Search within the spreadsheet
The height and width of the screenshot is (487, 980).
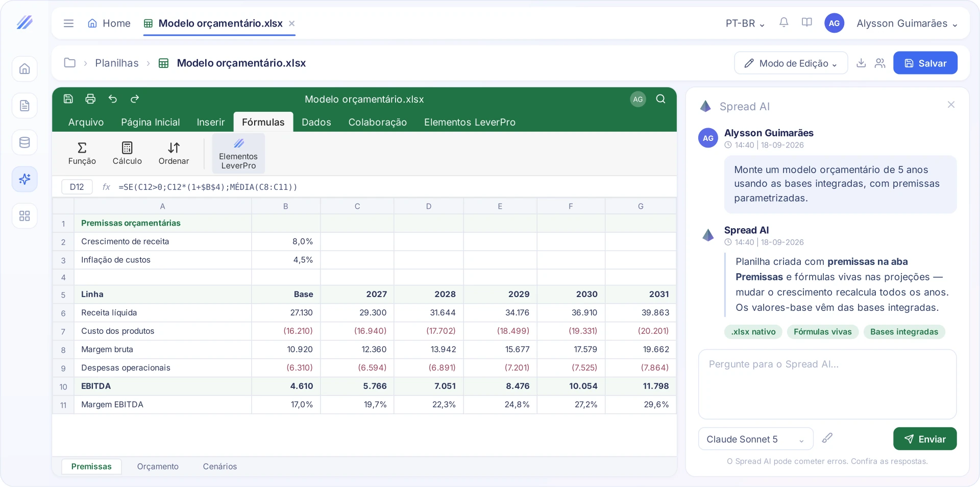(x=660, y=99)
